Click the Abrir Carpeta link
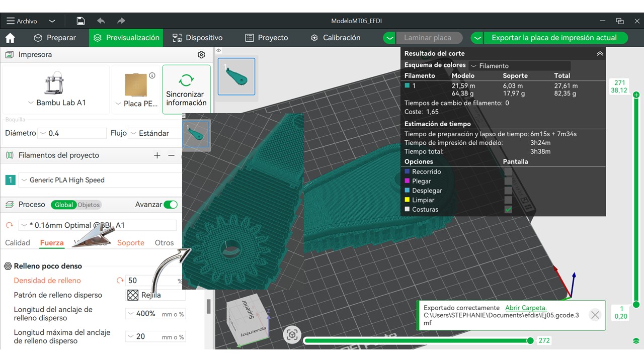 click(x=526, y=308)
